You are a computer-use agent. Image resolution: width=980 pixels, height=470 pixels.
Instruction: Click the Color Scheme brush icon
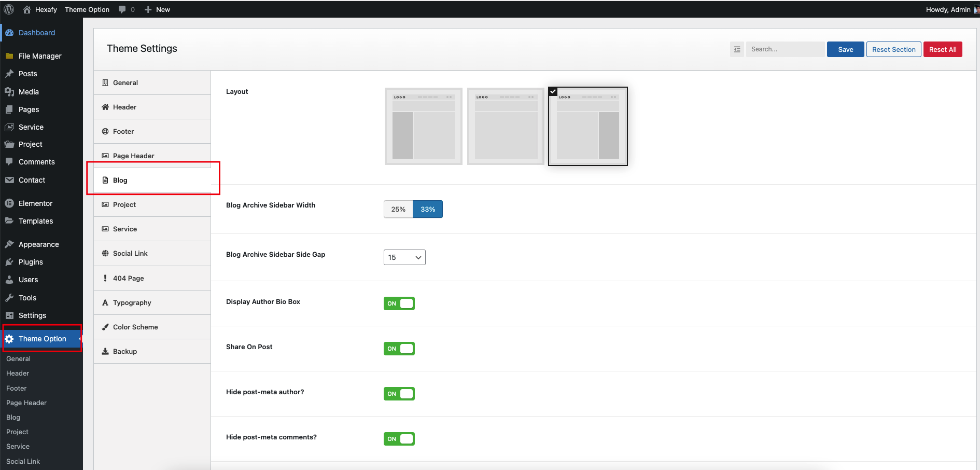[105, 327]
